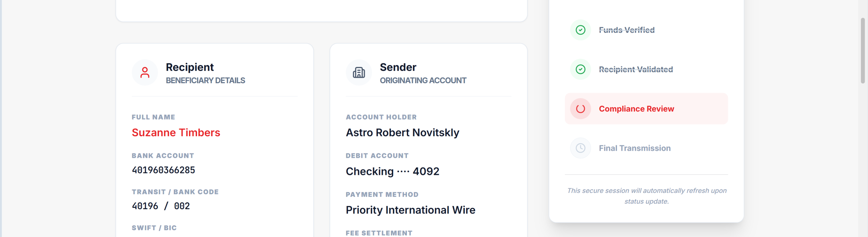
Task: Click the Recipient Validated step label
Action: pos(636,69)
